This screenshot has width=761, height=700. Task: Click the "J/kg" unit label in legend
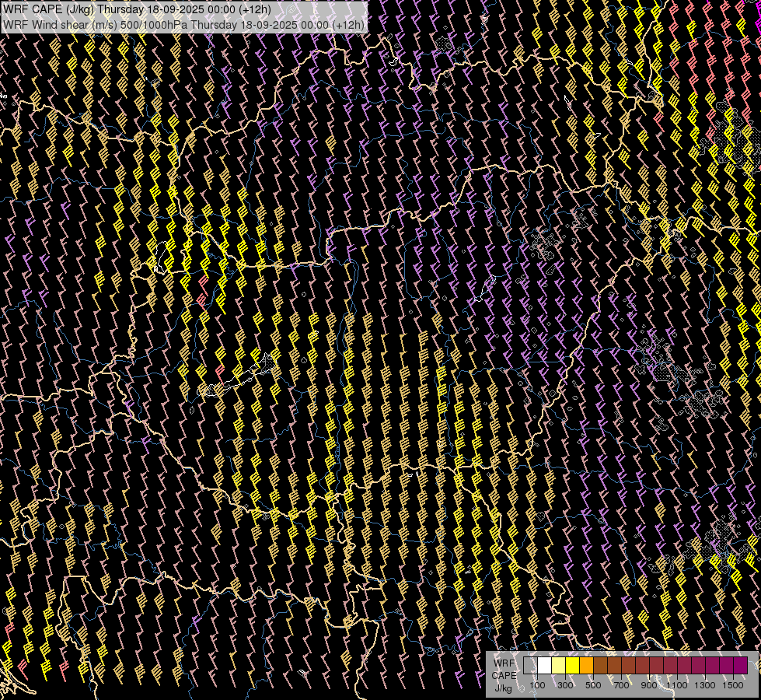pyautogui.click(x=504, y=688)
